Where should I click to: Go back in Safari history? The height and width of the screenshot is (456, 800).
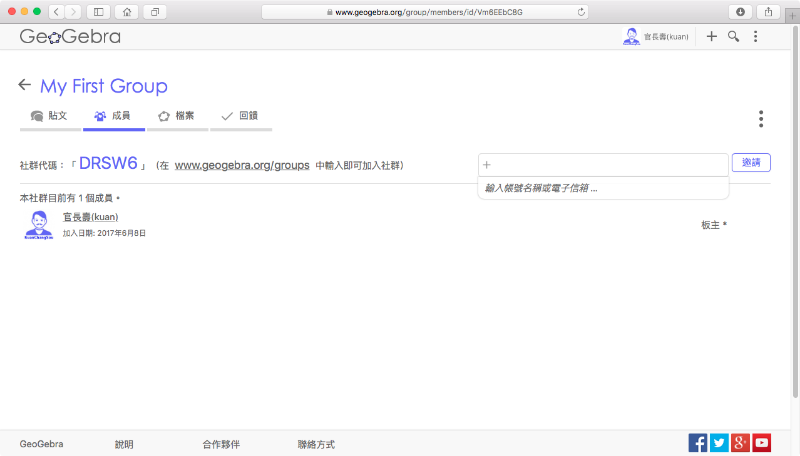coord(57,12)
